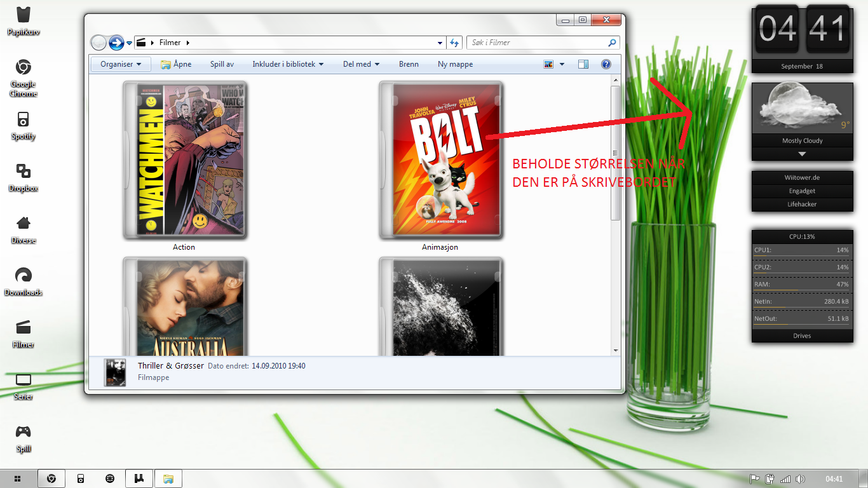Viewport: 868px width, 488px height.
Task: Click the taskbar icon left of Explorer
Action: pos(139,478)
